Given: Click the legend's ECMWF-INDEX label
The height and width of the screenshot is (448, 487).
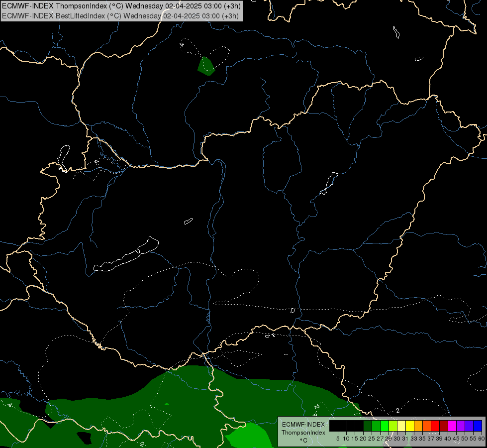Looking at the screenshot, I should (x=303, y=425).
